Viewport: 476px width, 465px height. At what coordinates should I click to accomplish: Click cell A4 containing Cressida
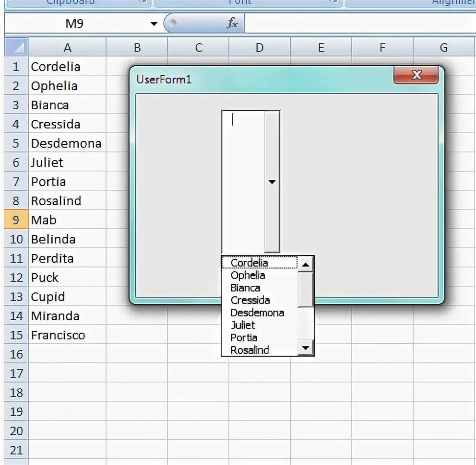(67, 124)
